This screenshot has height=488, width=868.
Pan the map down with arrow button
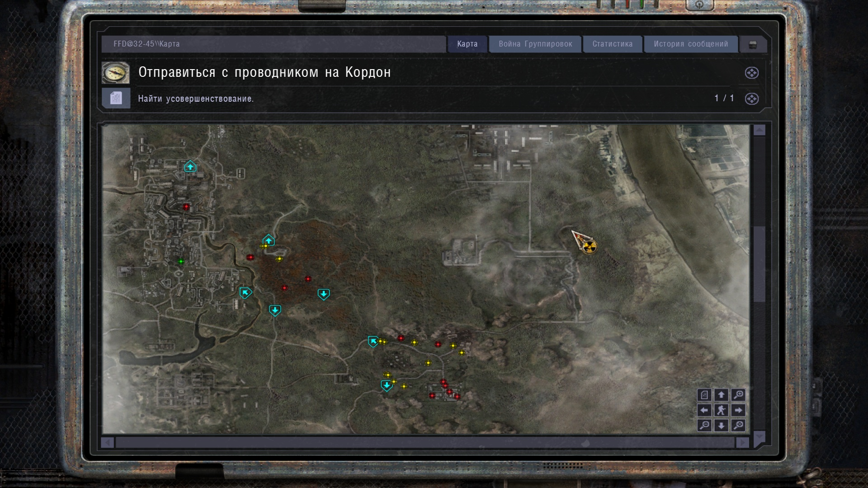721,425
